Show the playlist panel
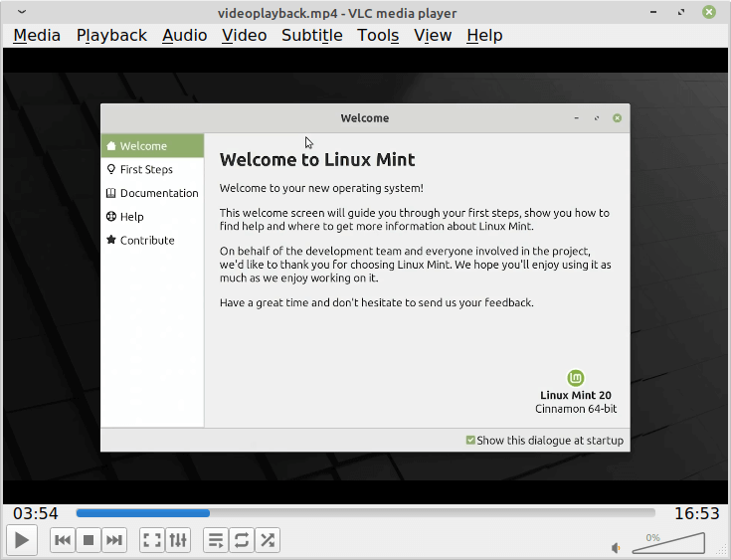Viewport: 731px width, 560px height. pyautogui.click(x=215, y=540)
